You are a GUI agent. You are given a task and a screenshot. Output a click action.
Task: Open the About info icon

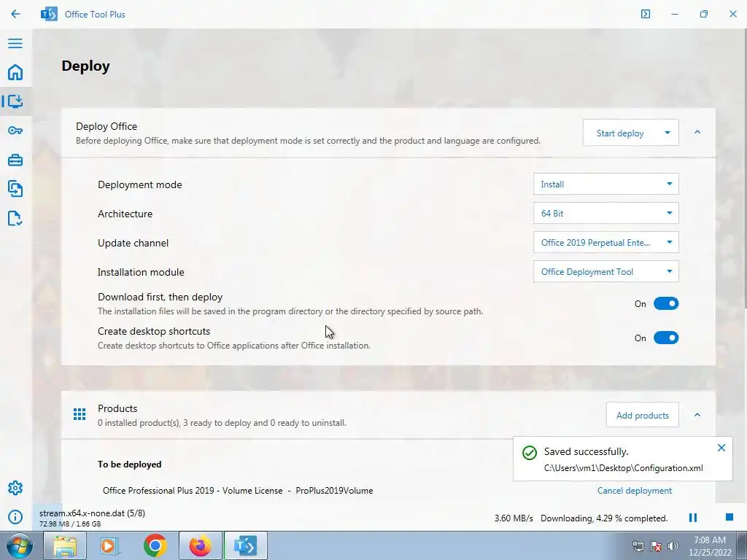point(15,517)
